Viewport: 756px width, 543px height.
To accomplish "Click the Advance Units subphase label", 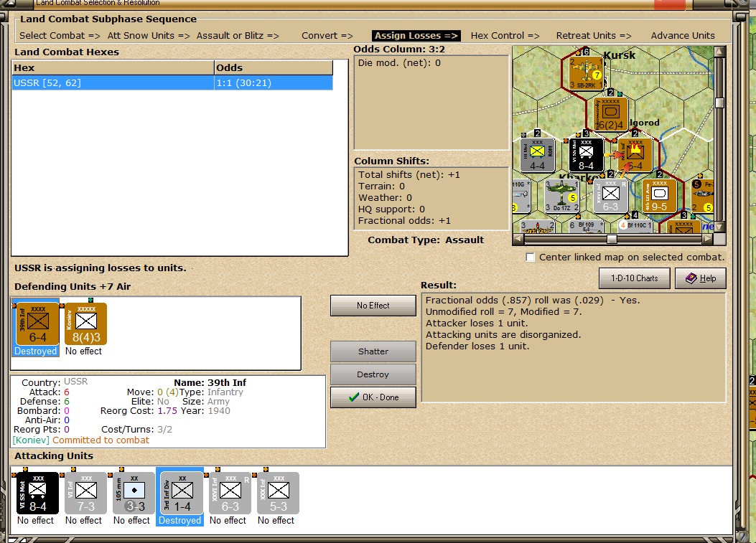I will coord(683,36).
